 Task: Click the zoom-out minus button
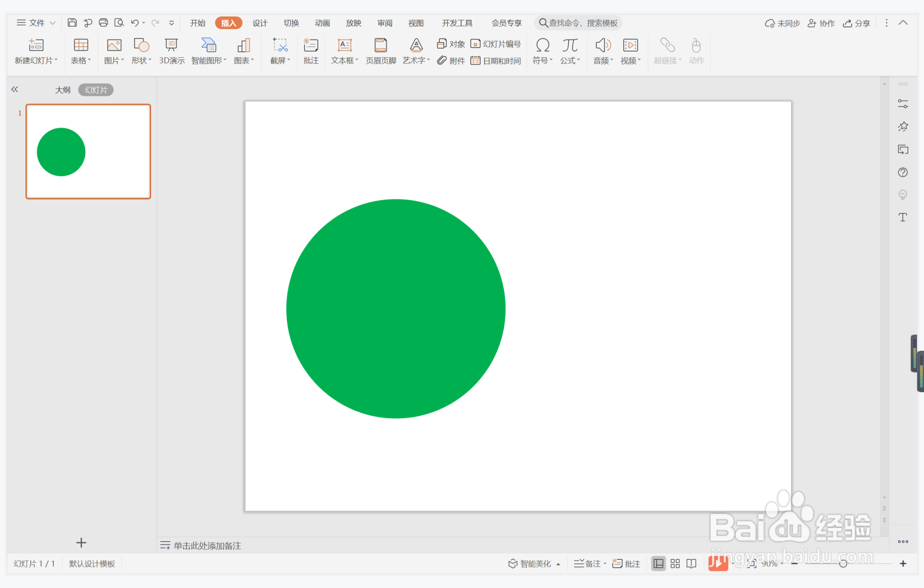794,563
